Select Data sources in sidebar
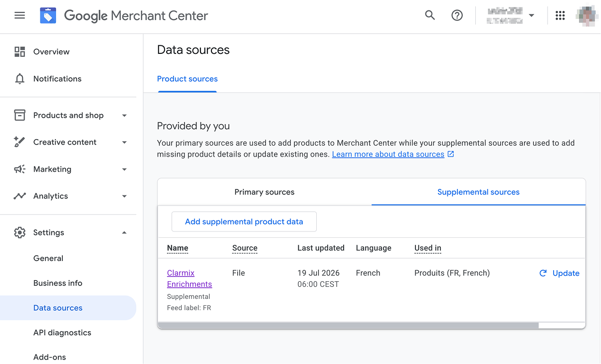Screen dimensions: 601x364 pos(68,308)
